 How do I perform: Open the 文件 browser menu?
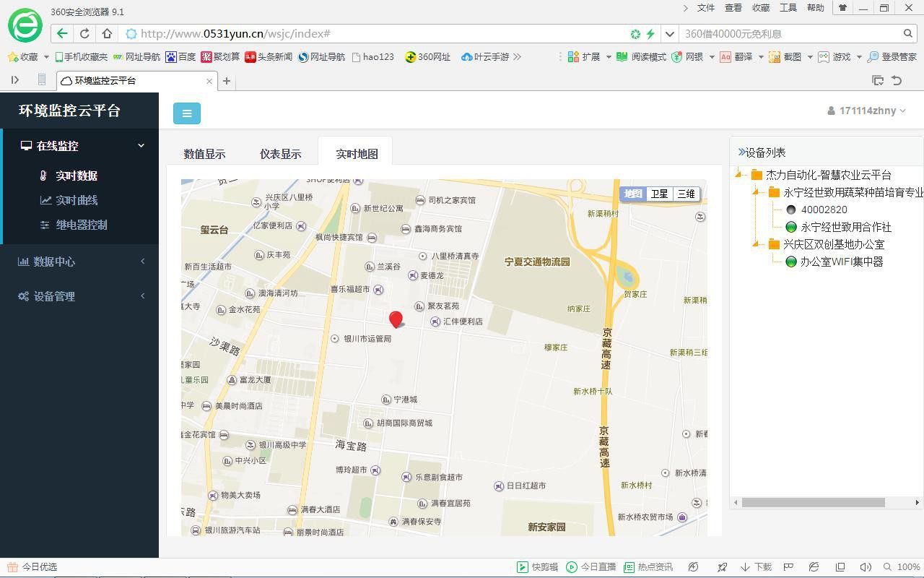[x=706, y=8]
